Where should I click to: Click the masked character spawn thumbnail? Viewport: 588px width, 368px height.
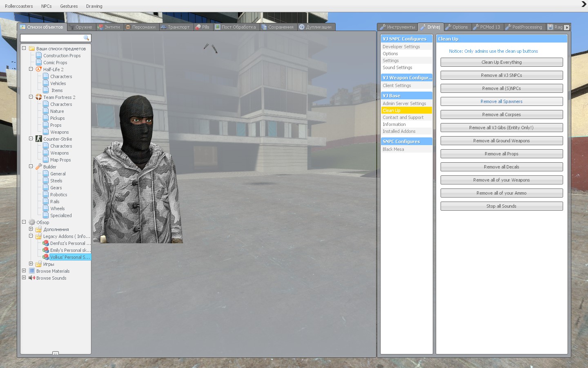tap(138, 168)
